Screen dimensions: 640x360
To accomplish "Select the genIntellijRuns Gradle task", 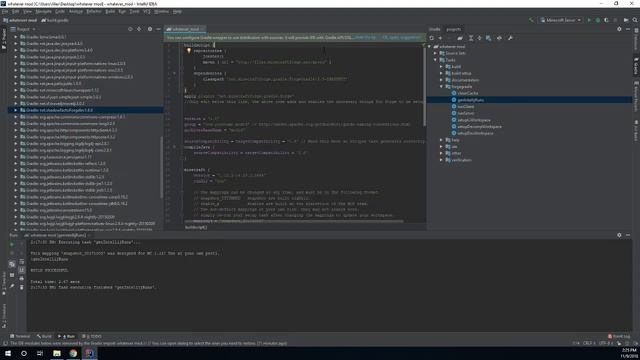I will coord(471,100).
